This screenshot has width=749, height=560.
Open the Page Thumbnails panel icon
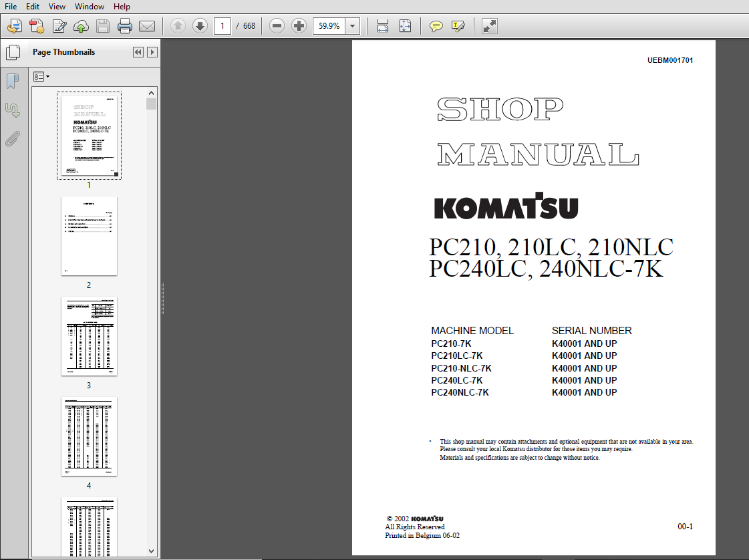coord(13,52)
